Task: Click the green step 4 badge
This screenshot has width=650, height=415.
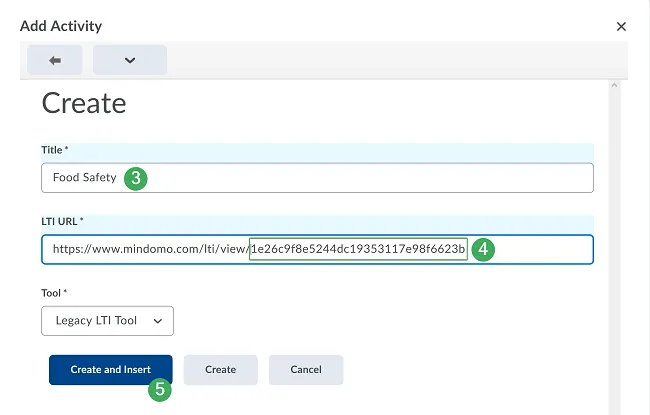Action: [484, 250]
